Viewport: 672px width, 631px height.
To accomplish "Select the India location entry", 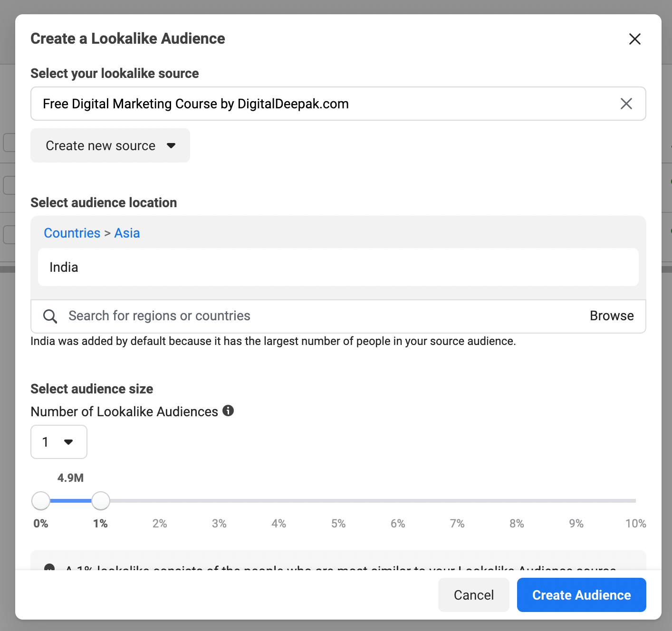I will (338, 267).
